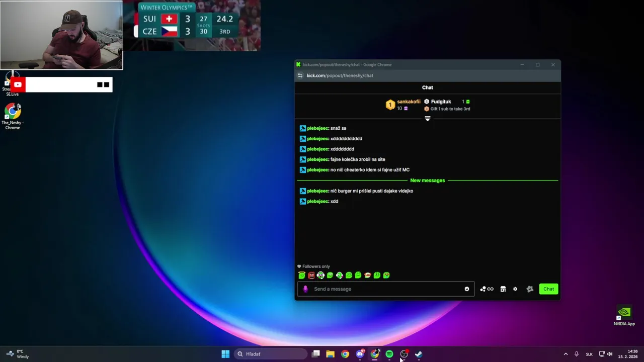Screen dimensions: 644x362
Task: Open the channel points infinity icon
Action: pos(487,289)
